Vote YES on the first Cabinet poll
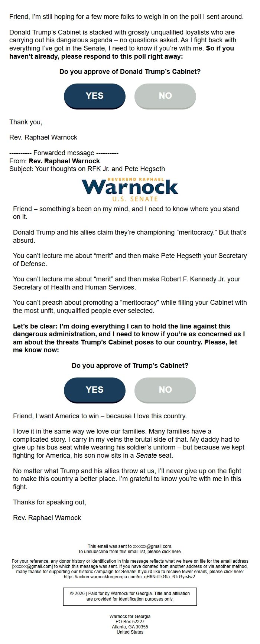 94,96
